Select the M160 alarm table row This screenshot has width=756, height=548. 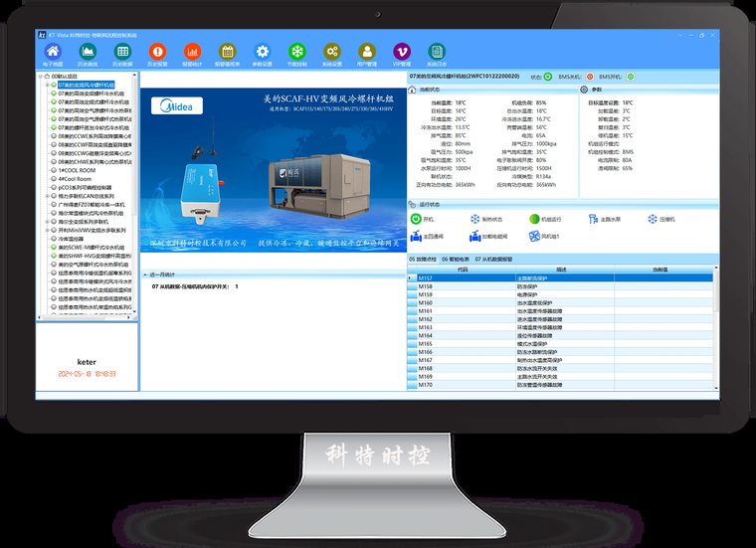[560, 302]
